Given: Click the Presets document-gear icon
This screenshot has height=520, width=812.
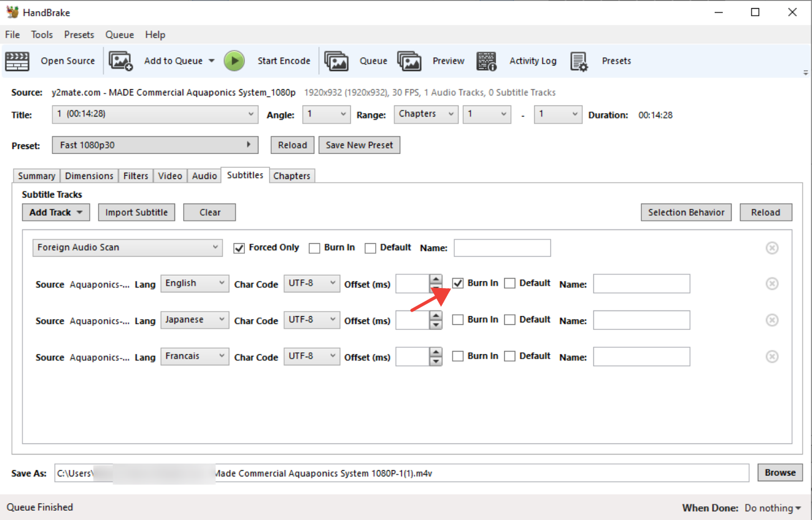Looking at the screenshot, I should [580, 61].
